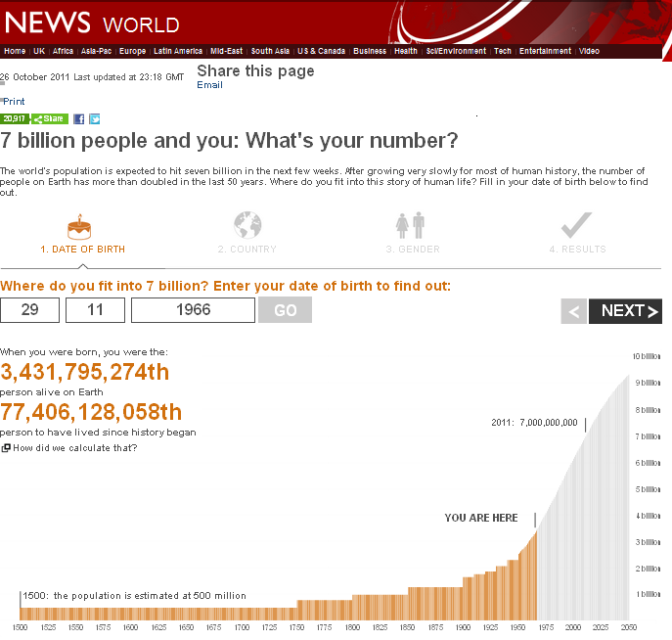The image size is (672, 640).
Task: Click the YOU ARE HERE chart marker
Action: (x=481, y=518)
